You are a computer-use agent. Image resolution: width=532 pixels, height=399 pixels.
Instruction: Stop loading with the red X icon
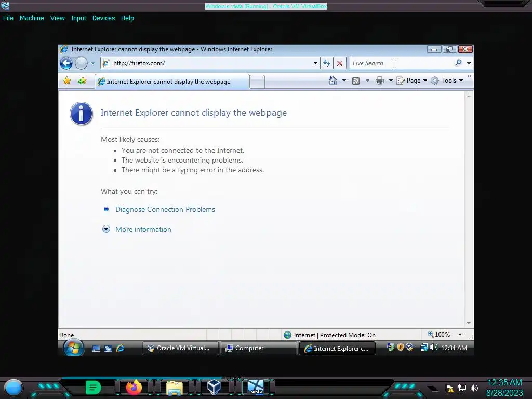pos(340,63)
